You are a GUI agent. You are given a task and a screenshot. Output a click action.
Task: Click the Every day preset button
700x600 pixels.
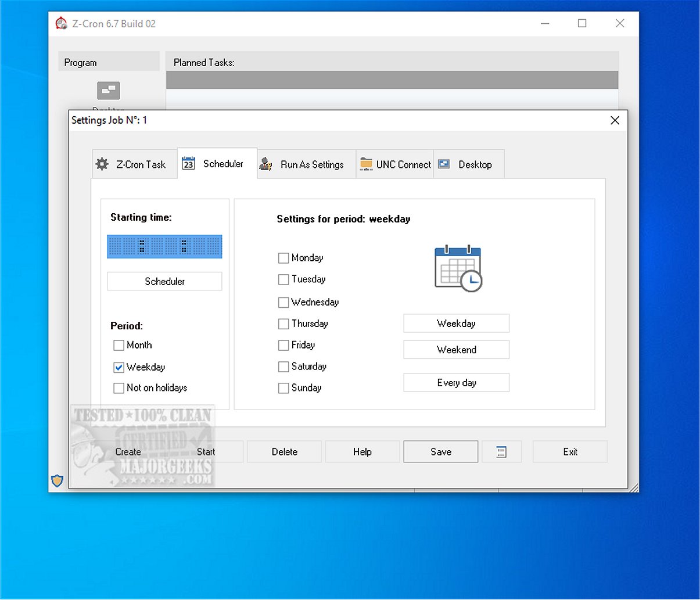tap(457, 383)
